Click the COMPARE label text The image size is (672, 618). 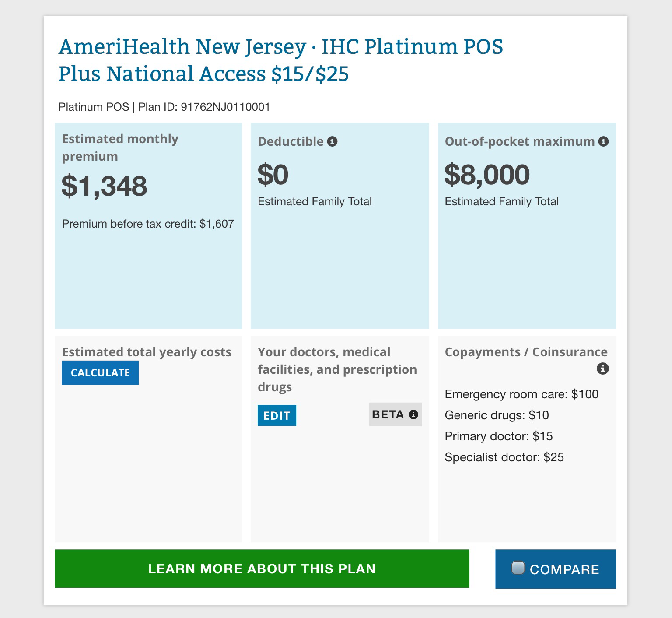point(564,569)
